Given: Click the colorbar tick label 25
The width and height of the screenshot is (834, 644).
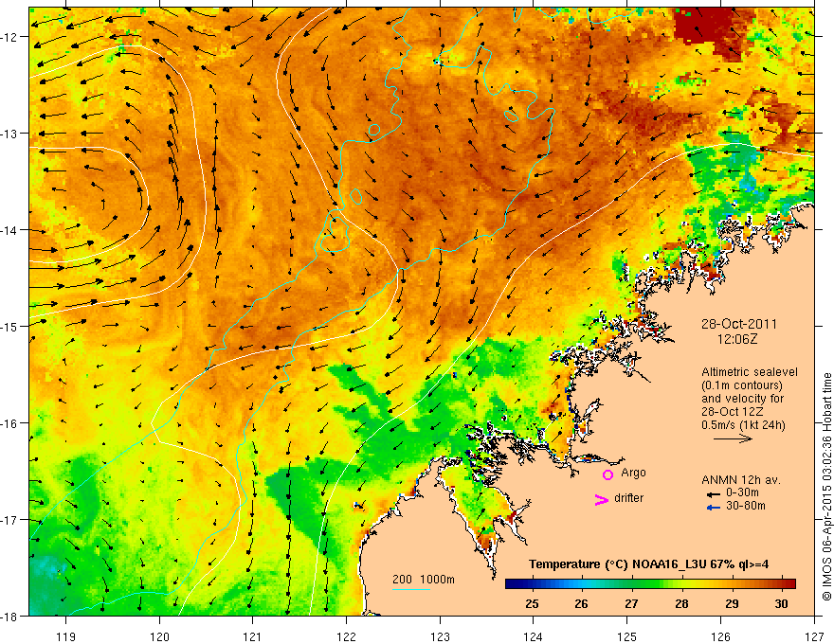Looking at the screenshot, I should (x=532, y=603).
